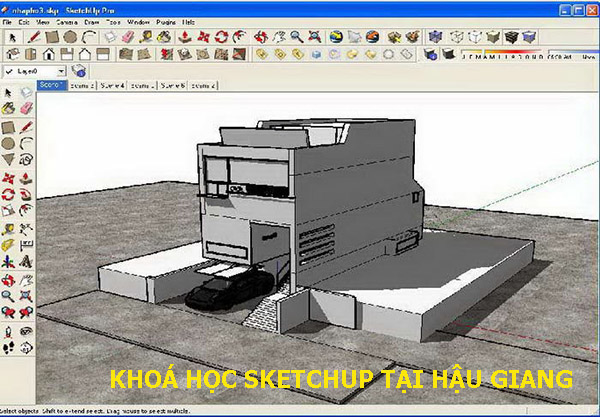Activate the Follow Me tool in left palette

pyautogui.click(x=26, y=194)
